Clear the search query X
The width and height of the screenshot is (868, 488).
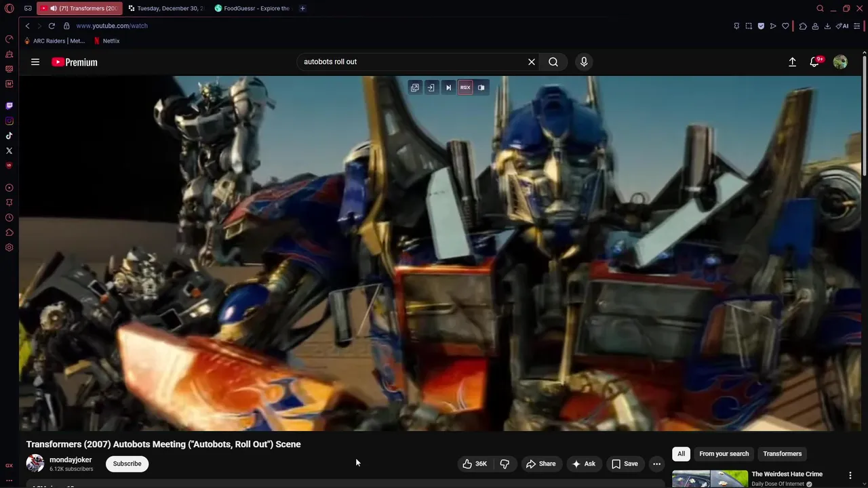click(x=532, y=62)
